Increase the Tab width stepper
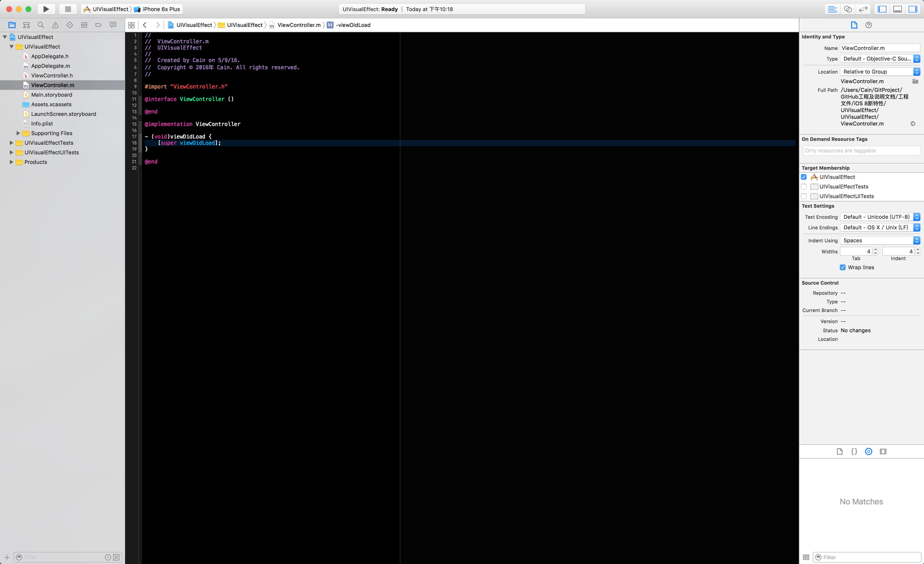This screenshot has width=924, height=564. 876,249
